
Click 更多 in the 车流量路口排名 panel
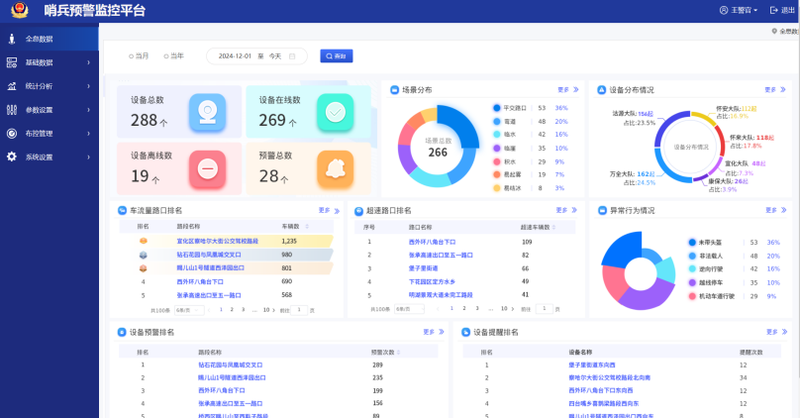(x=329, y=210)
